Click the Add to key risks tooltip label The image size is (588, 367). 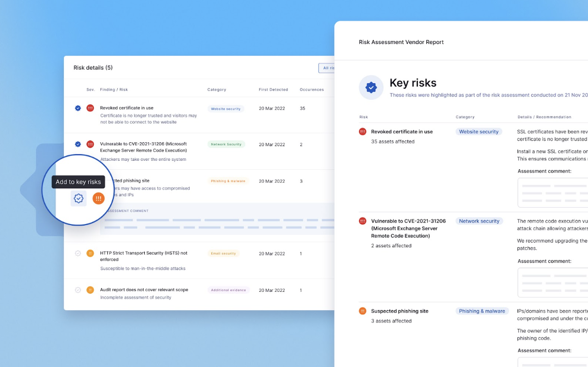pos(78,182)
